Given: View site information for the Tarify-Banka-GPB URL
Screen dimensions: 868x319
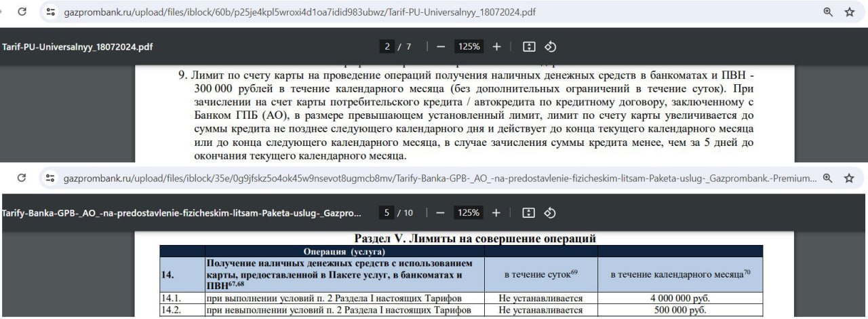Looking at the screenshot, I should [50, 178].
